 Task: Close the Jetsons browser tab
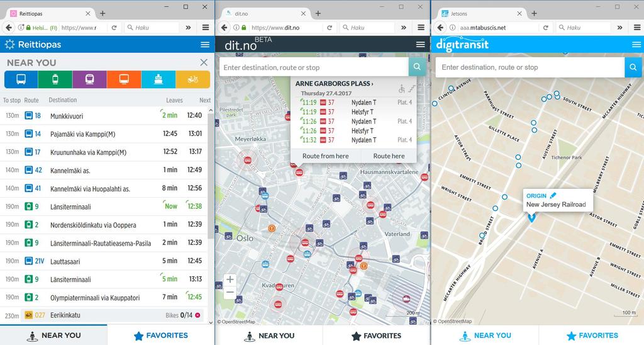[519, 14]
